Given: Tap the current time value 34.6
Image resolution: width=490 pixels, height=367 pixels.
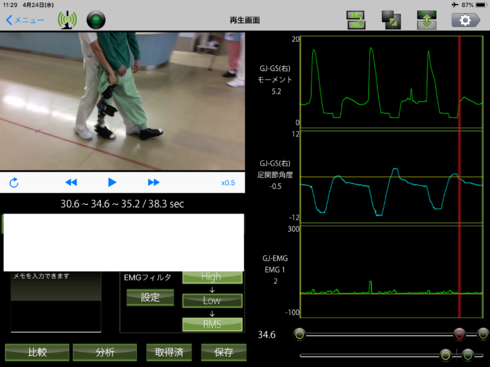Looking at the screenshot, I should [x=267, y=335].
